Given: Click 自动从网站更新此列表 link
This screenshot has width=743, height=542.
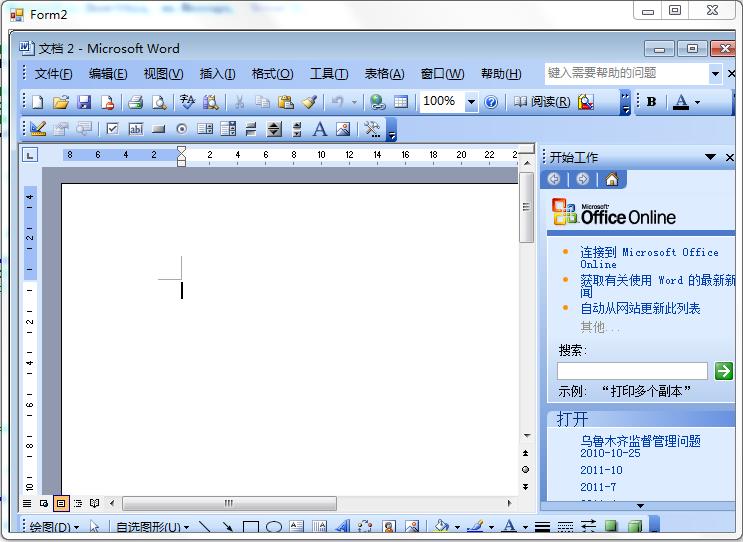Looking at the screenshot, I should (640, 308).
